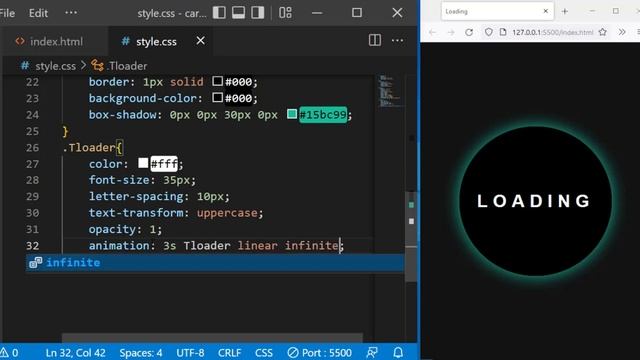
Task: Click the LOADING text in the browser page
Action: coord(534,201)
